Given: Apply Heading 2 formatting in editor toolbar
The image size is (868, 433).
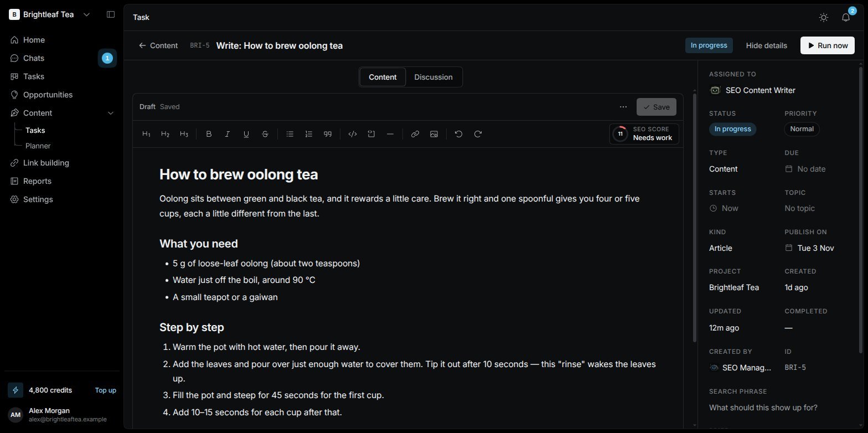Looking at the screenshot, I should 165,134.
